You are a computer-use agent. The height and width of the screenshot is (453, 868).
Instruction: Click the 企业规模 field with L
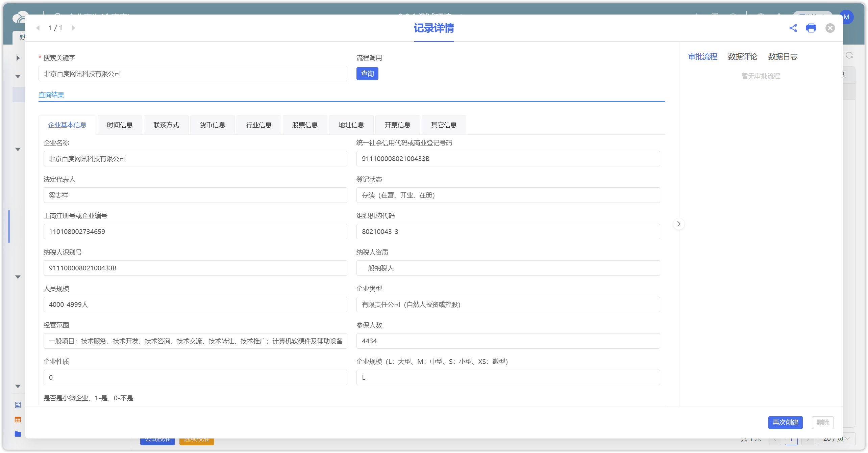[x=508, y=377]
